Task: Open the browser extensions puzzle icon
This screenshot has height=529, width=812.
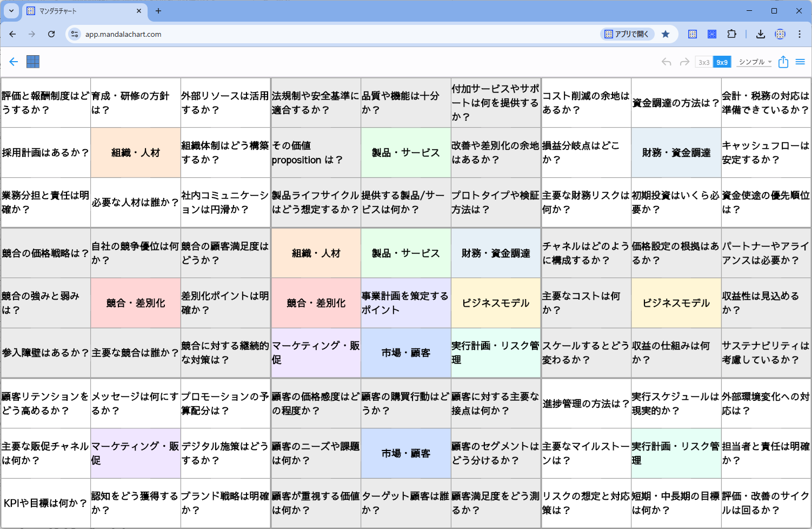Action: [731, 34]
